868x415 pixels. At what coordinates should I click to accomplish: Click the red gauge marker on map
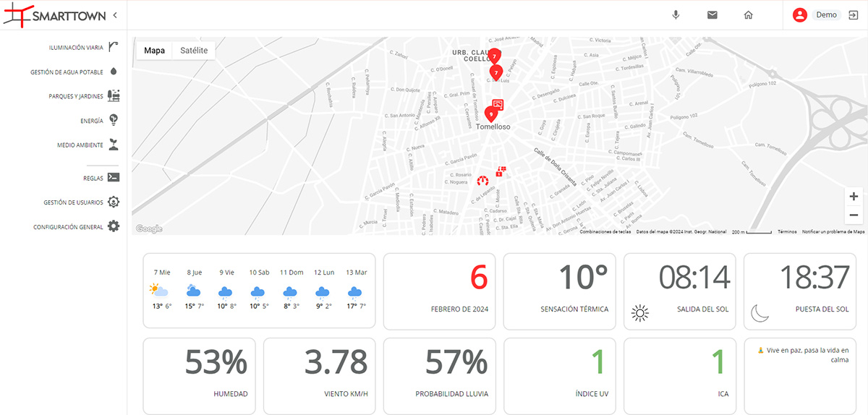coord(483,179)
